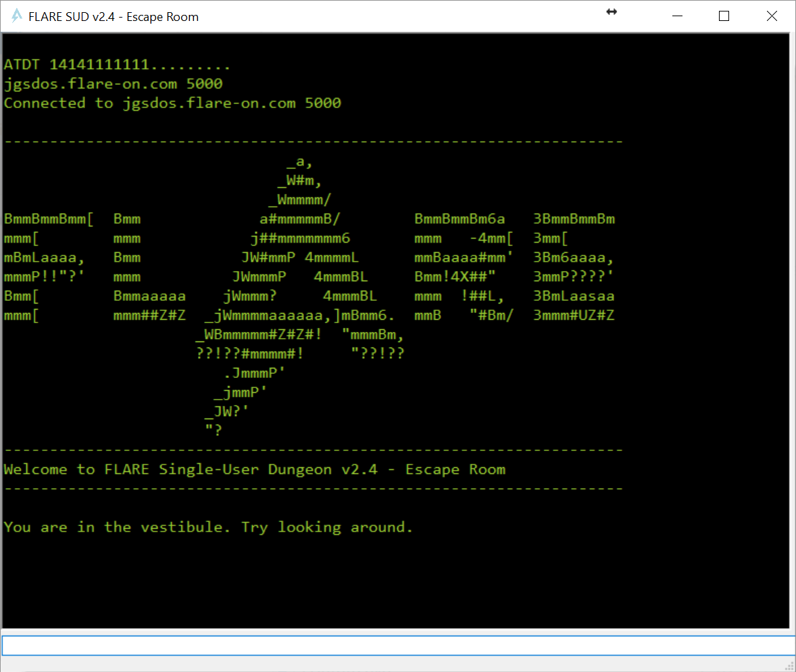Maximize the FLARE SUD window
Viewport: 796px width, 672px height.
(724, 15)
